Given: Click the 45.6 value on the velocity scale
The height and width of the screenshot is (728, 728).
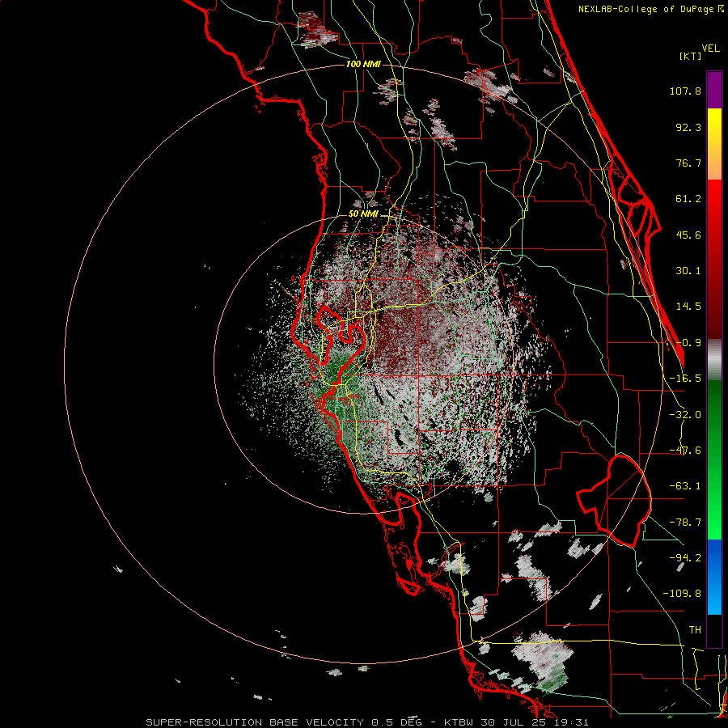Looking at the screenshot, I should (x=688, y=235).
